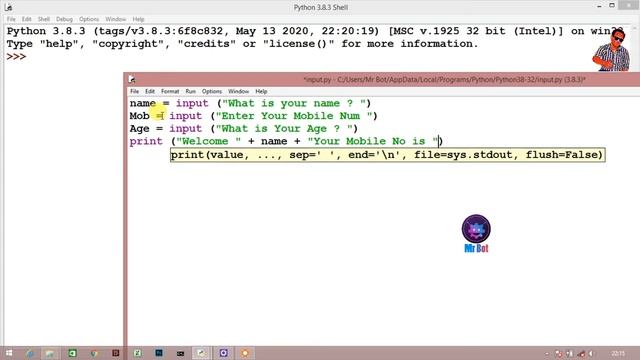Screen dimensions: 640x360
Task: Open the orange circle taskbar app
Action: click(x=244, y=353)
